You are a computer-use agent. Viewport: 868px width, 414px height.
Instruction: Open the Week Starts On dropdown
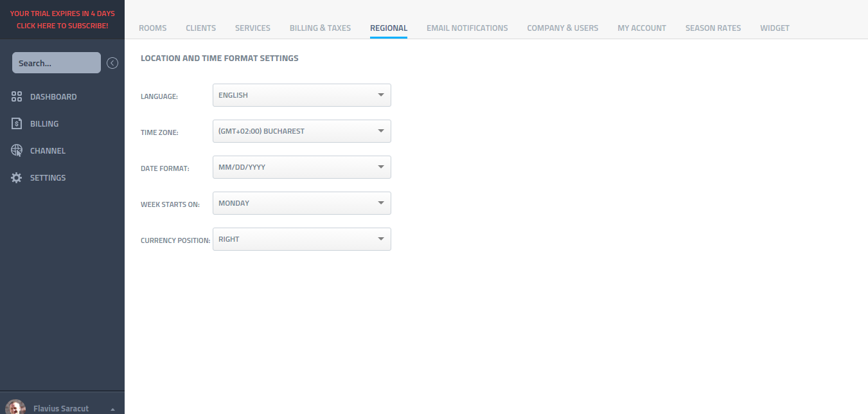[301, 203]
